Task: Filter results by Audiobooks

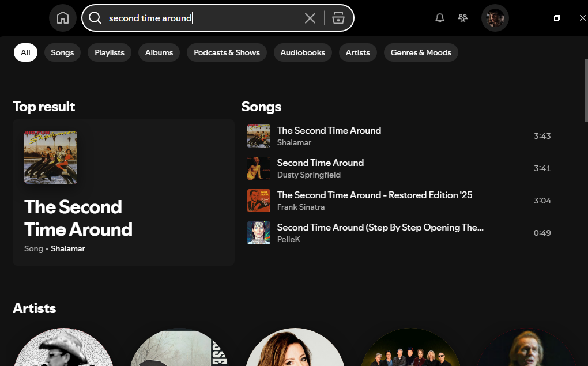Action: (303, 52)
